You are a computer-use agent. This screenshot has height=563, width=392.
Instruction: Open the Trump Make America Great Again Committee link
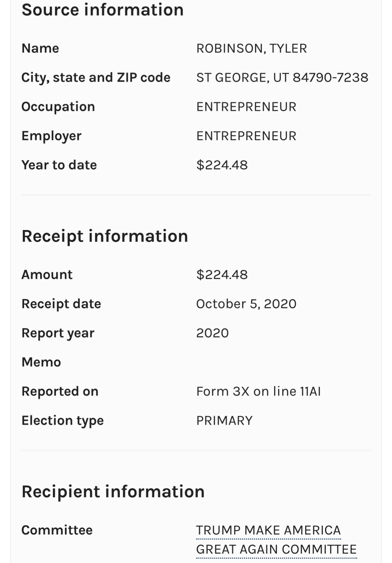pos(268,530)
